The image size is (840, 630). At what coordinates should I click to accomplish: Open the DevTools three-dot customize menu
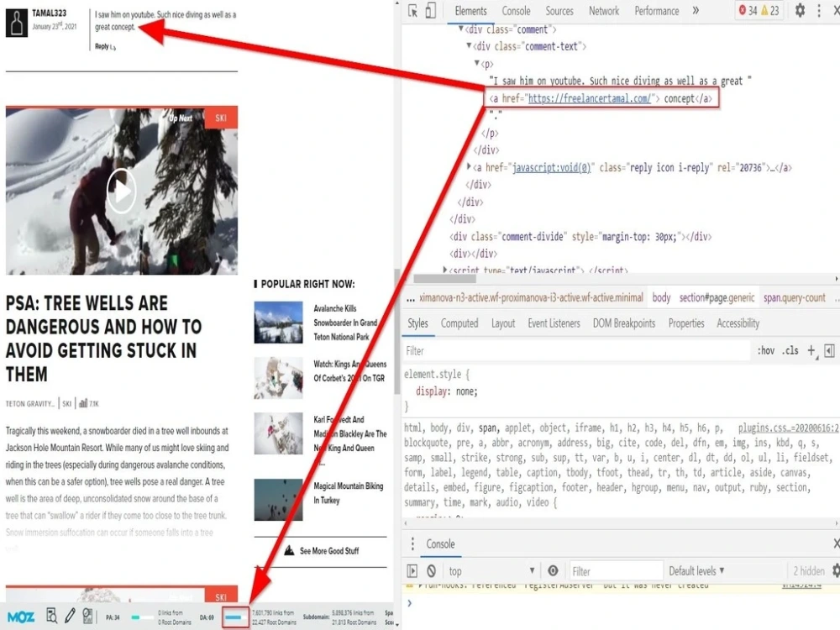tap(818, 10)
